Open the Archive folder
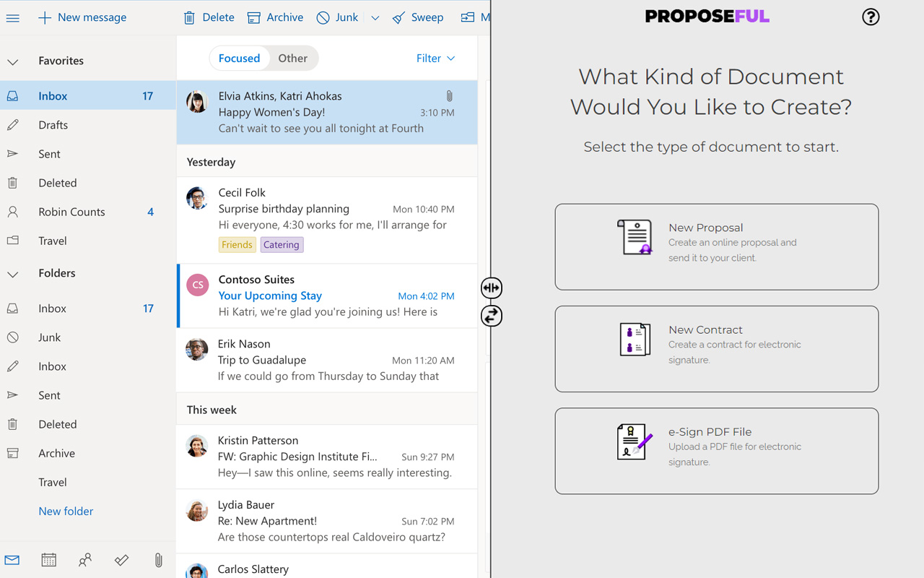924x578 pixels. click(x=88, y=453)
